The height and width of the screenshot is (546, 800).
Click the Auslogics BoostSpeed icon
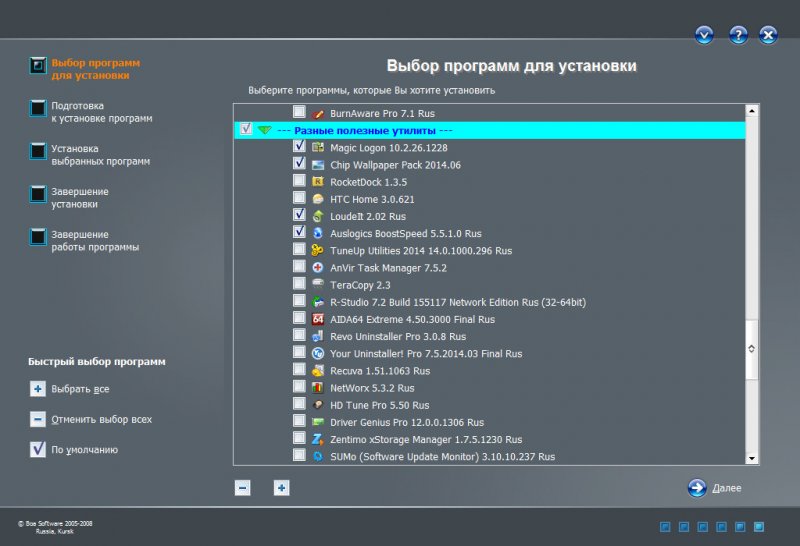318,233
